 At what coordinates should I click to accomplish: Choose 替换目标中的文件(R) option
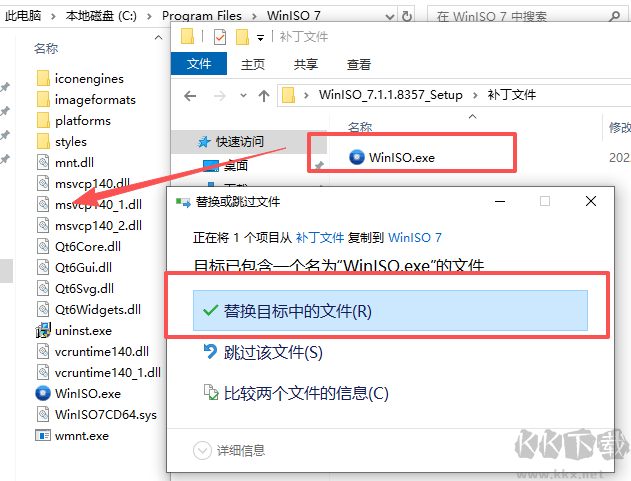[390, 311]
